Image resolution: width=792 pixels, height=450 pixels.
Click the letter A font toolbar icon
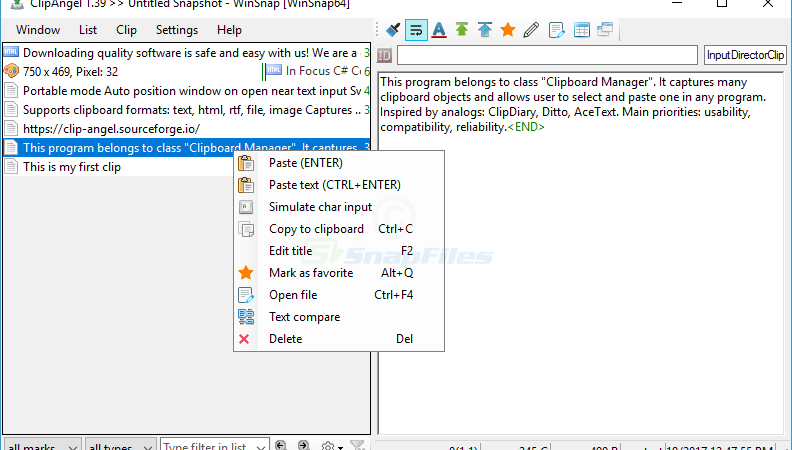coord(439,30)
